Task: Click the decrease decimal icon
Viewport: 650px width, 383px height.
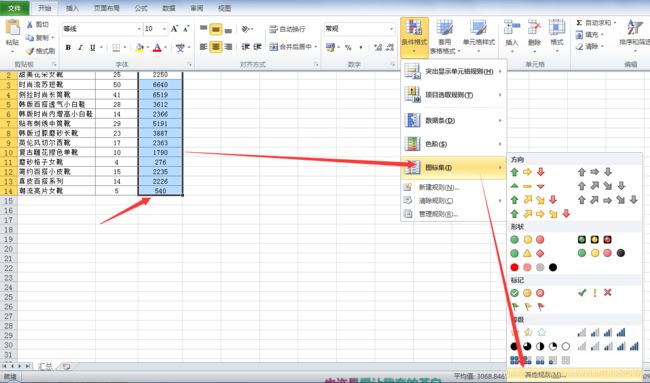Action: click(390, 47)
